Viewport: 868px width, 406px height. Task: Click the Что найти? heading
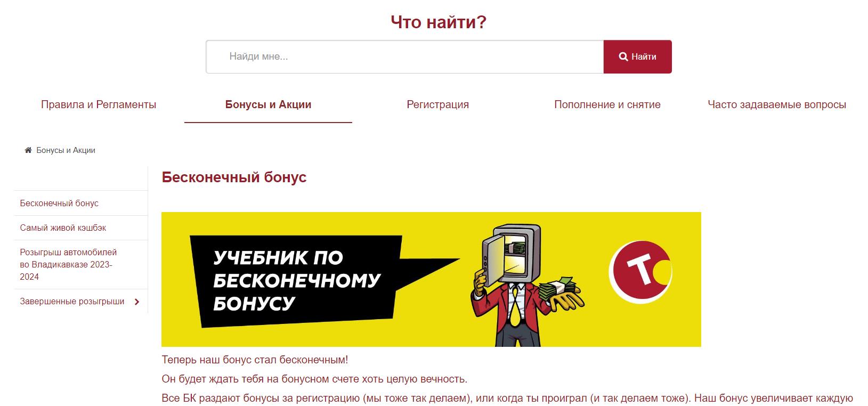click(439, 22)
